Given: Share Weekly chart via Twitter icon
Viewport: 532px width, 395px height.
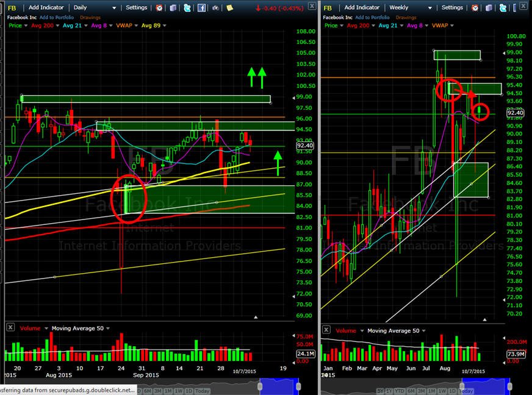Looking at the screenshot, I should tap(503, 8).
